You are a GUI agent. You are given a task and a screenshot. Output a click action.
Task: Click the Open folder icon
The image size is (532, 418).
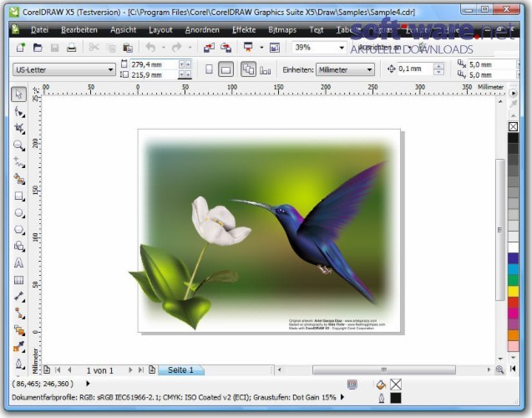(x=38, y=48)
